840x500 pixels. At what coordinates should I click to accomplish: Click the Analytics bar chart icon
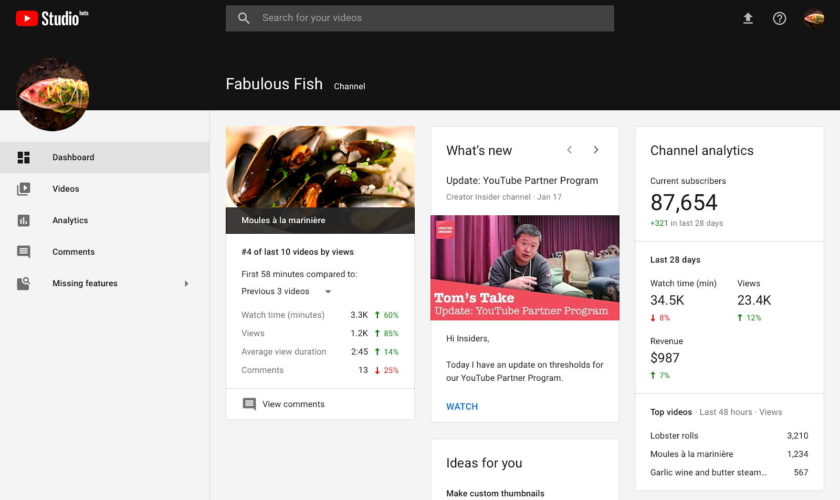24,221
